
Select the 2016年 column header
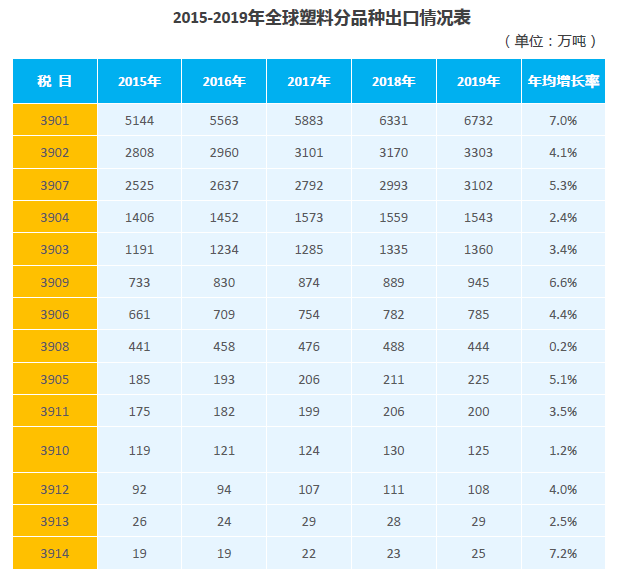pos(224,81)
